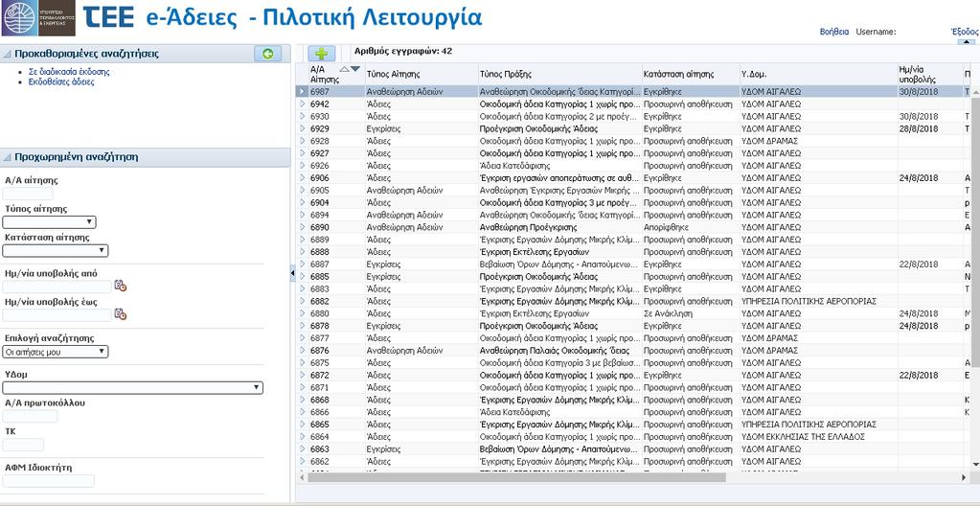The image size is (980, 506).
Task: Open calendar picker for Ημ/νία υποβολής από
Action: point(121,287)
